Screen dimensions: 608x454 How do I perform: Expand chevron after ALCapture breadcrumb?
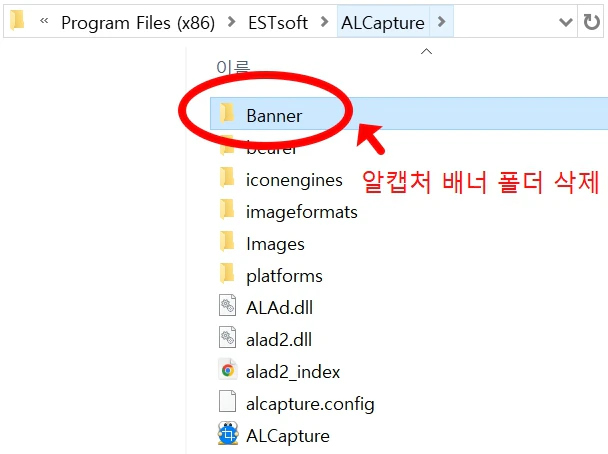(441, 21)
